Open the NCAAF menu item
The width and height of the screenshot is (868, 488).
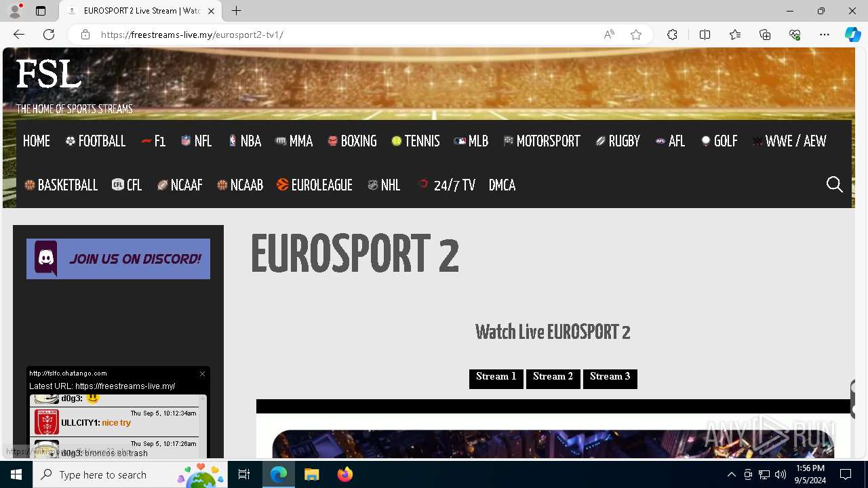(180, 185)
